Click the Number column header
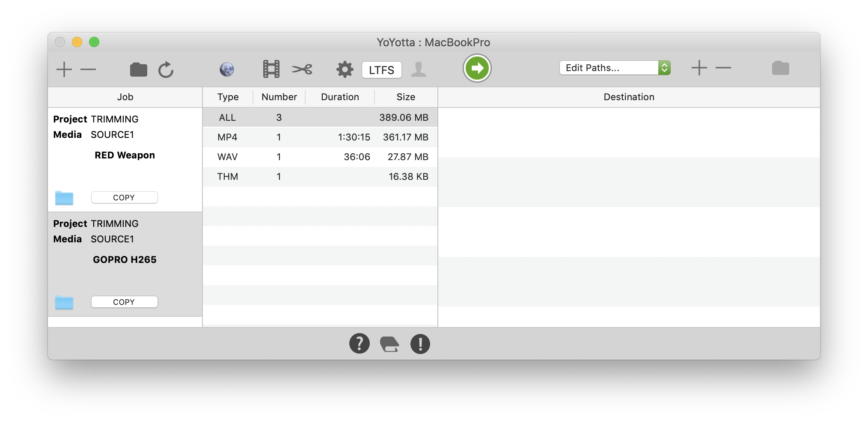868x423 pixels. (279, 97)
